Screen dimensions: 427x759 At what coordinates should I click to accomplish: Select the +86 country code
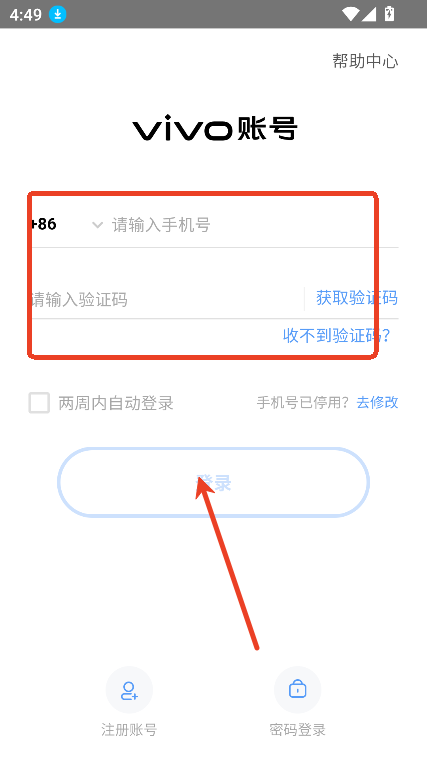(x=44, y=224)
